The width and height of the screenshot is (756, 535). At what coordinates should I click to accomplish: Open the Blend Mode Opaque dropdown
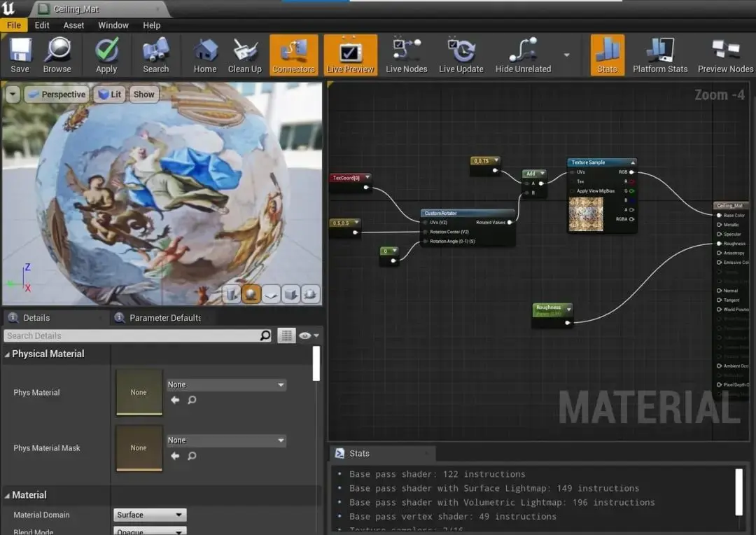(x=150, y=531)
